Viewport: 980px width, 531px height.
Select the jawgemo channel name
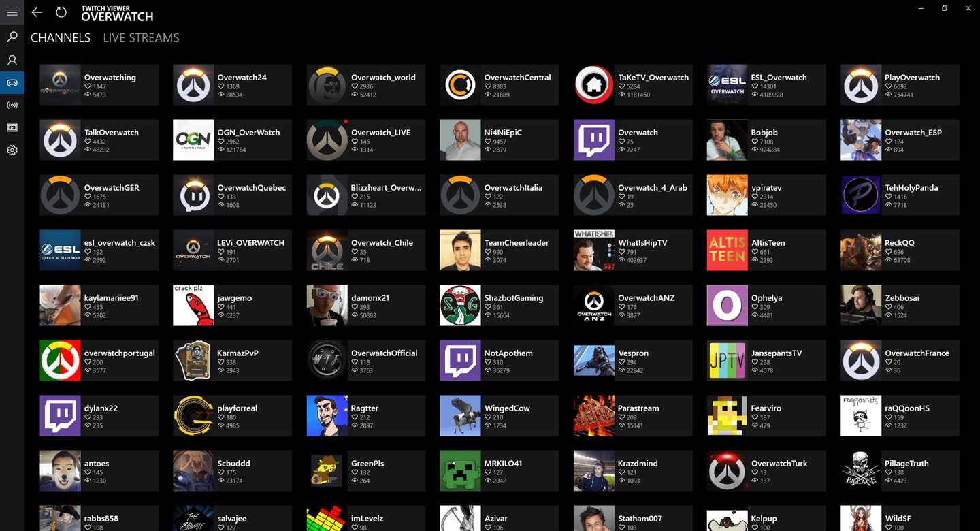[x=235, y=298]
